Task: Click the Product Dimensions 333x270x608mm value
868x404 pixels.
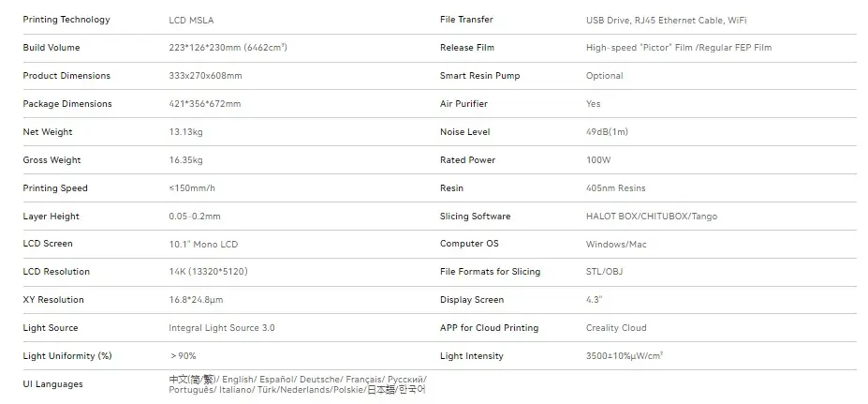Action: tap(205, 76)
